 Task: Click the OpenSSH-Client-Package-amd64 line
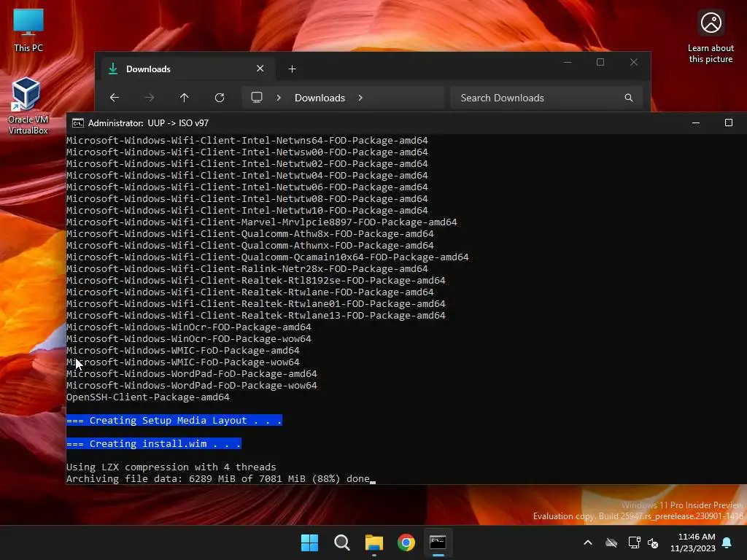[147, 397]
